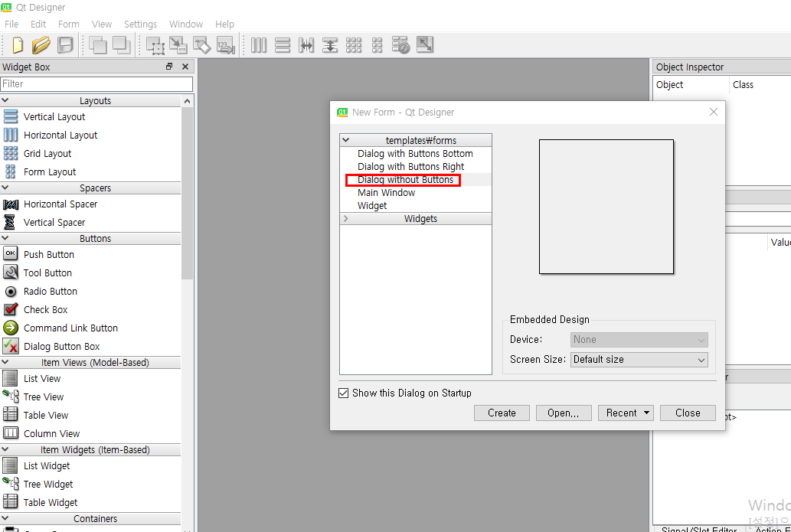Click the Create button

pos(502,413)
